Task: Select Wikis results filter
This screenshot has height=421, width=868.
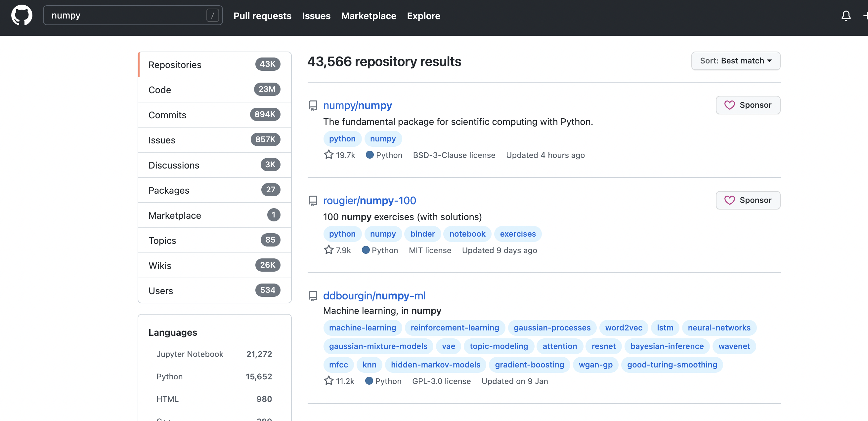Action: coord(215,266)
